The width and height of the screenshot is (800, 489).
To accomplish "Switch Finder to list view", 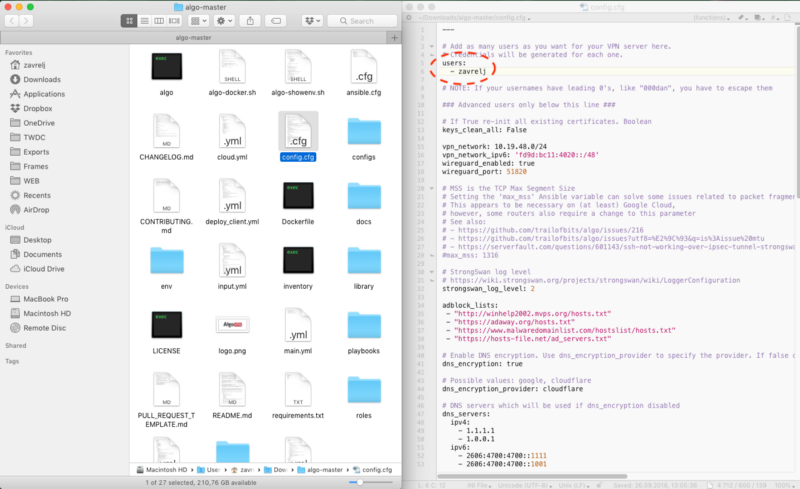I will (x=144, y=21).
